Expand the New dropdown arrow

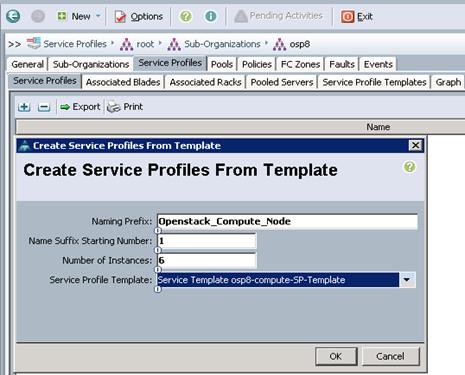pyautogui.click(x=98, y=16)
